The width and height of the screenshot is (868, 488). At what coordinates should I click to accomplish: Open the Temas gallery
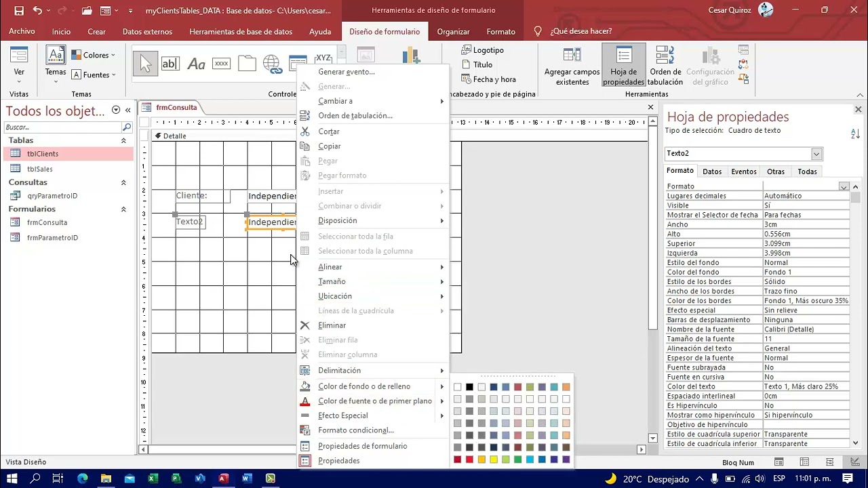(56, 65)
